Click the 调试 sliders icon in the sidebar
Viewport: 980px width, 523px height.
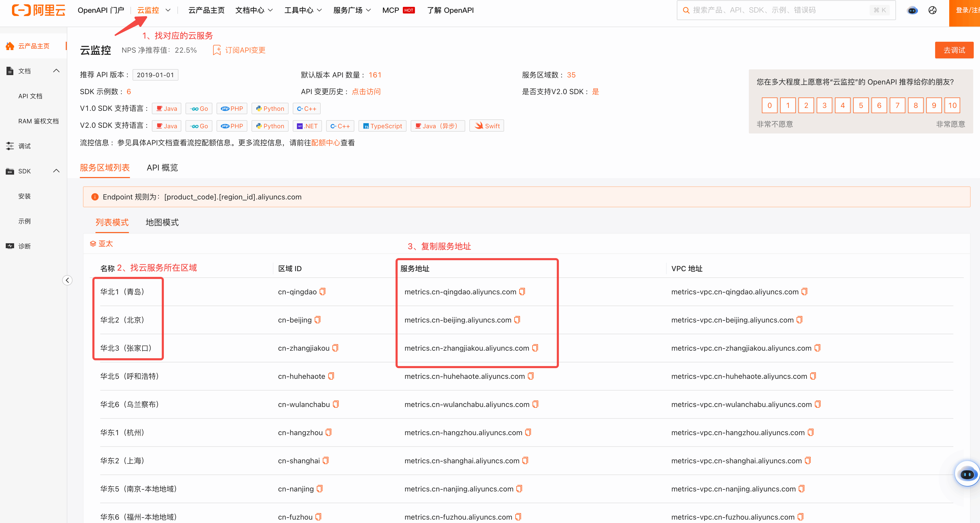(x=10, y=146)
